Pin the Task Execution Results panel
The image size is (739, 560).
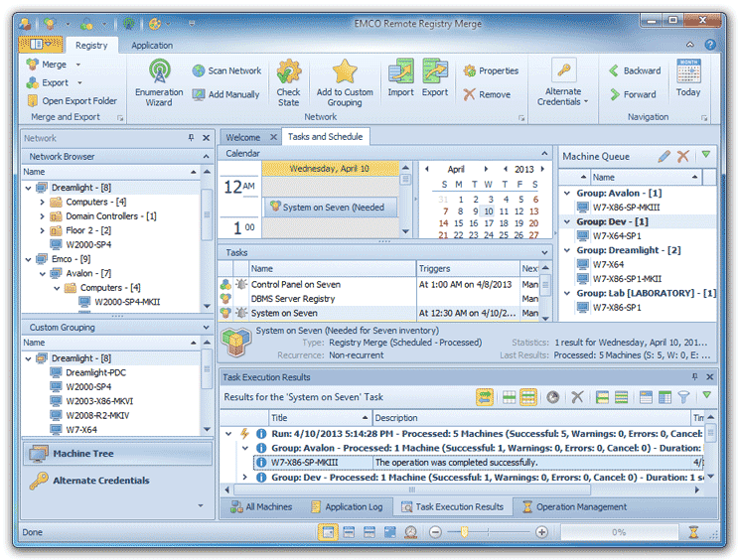694,376
